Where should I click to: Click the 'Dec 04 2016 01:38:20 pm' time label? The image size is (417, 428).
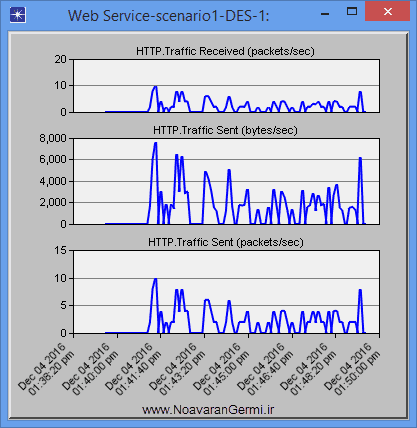click(x=46, y=369)
